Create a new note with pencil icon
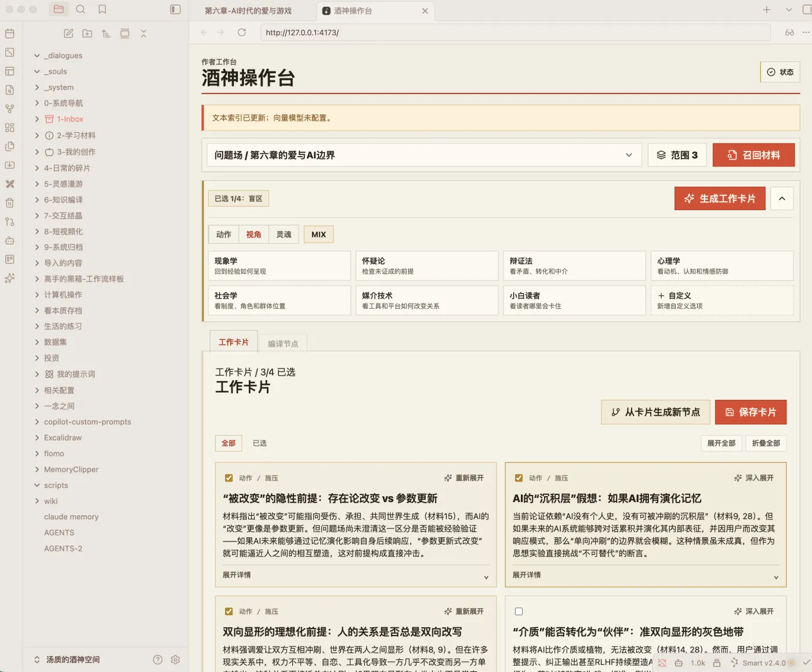Image resolution: width=812 pixels, height=672 pixels. pos(68,34)
